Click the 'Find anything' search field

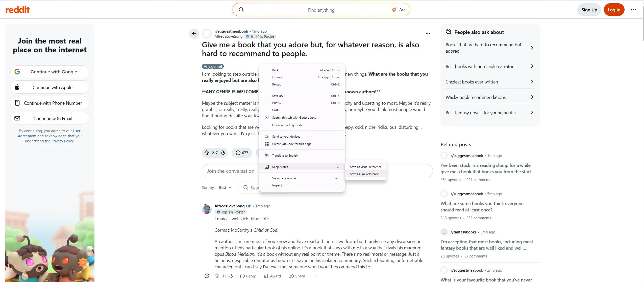321,10
